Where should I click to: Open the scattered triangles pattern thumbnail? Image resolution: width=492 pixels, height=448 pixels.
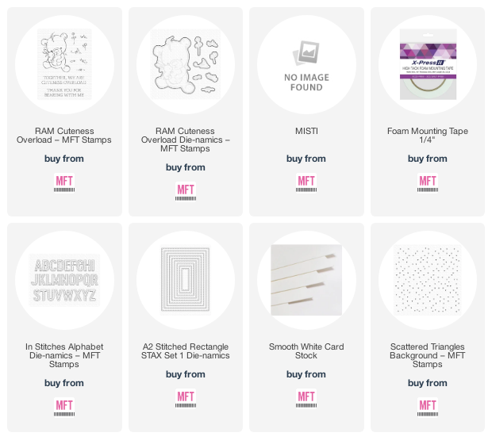click(x=428, y=280)
